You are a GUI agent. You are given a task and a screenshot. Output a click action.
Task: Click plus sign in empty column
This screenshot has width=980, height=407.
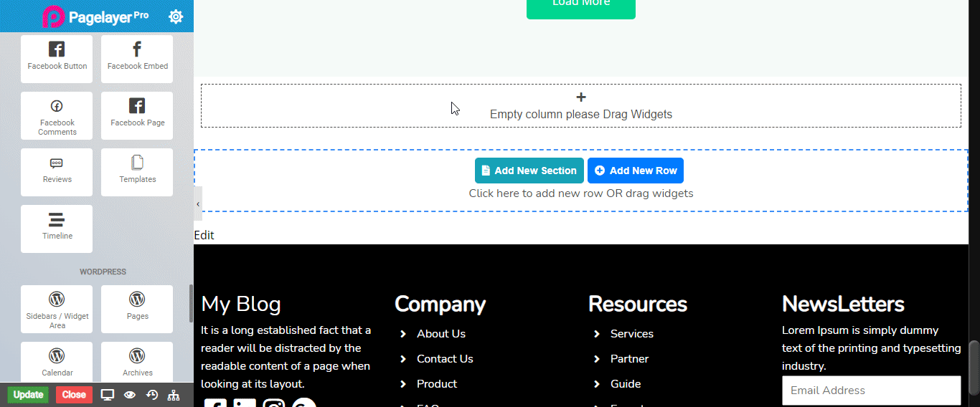tap(581, 97)
